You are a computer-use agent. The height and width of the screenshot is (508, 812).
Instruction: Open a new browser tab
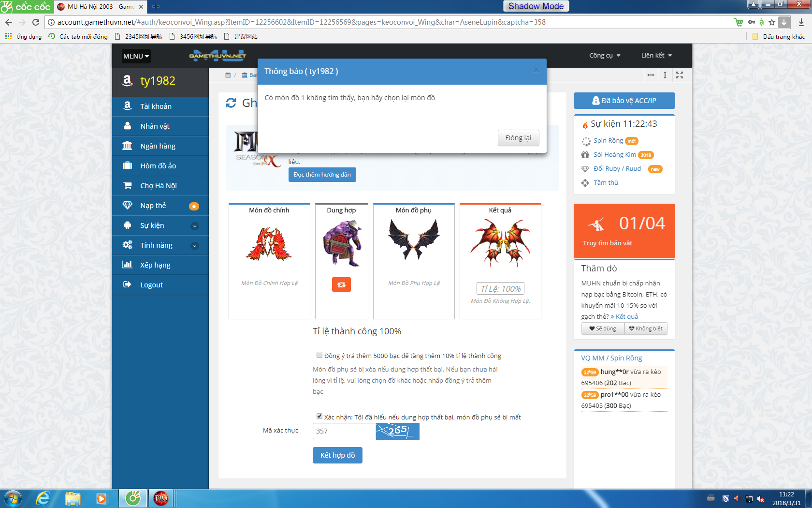(x=156, y=7)
